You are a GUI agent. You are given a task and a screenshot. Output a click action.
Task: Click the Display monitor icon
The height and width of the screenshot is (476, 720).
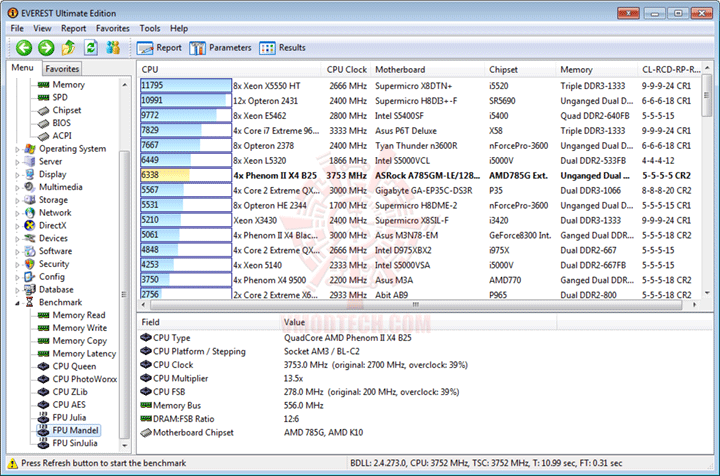click(x=30, y=174)
